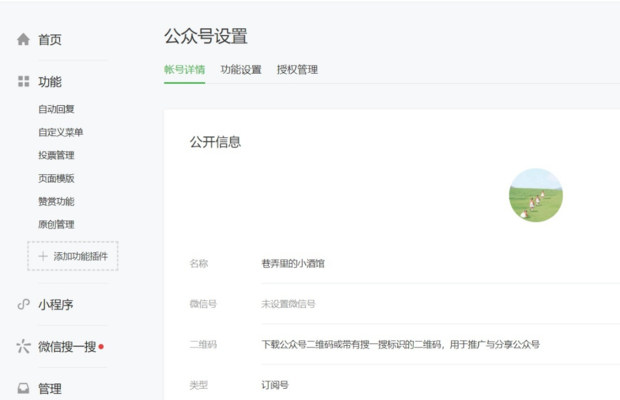Switch to the 授权管理 tab
620x400 pixels.
point(297,70)
